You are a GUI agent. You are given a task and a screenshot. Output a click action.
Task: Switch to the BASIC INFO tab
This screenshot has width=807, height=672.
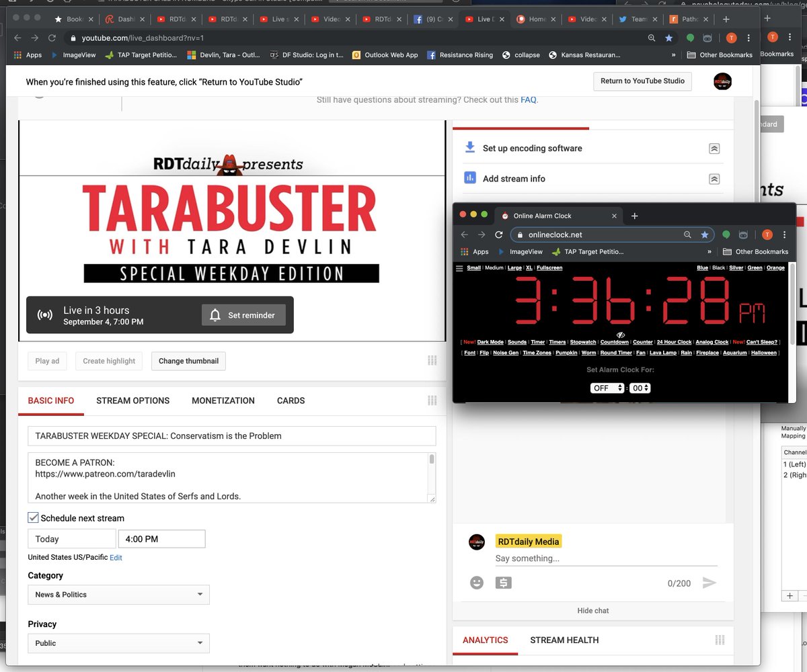pyautogui.click(x=51, y=401)
